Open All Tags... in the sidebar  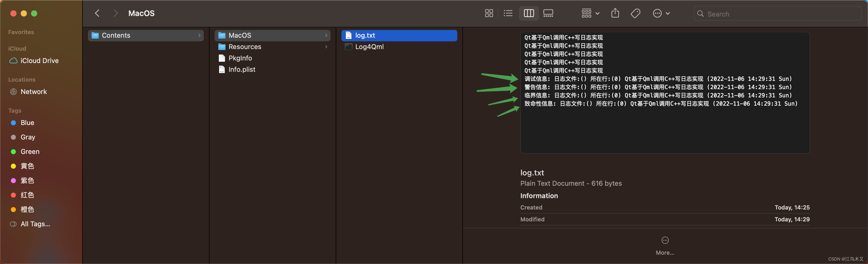35,224
